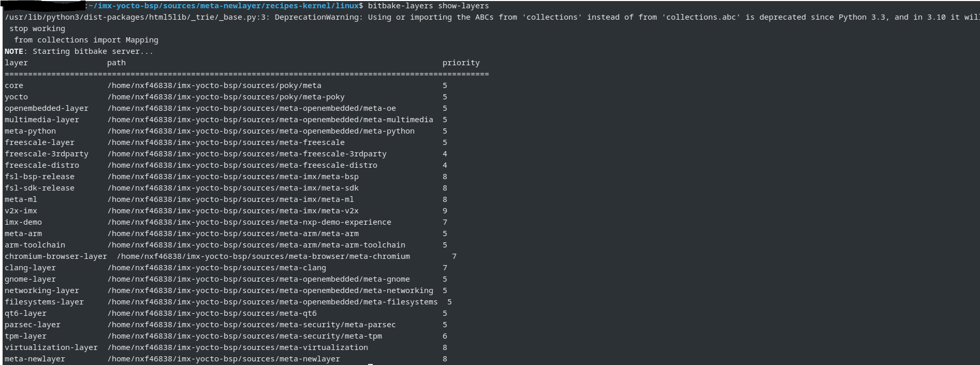
Task: Click the v2x-imx layer name
Action: point(21,211)
